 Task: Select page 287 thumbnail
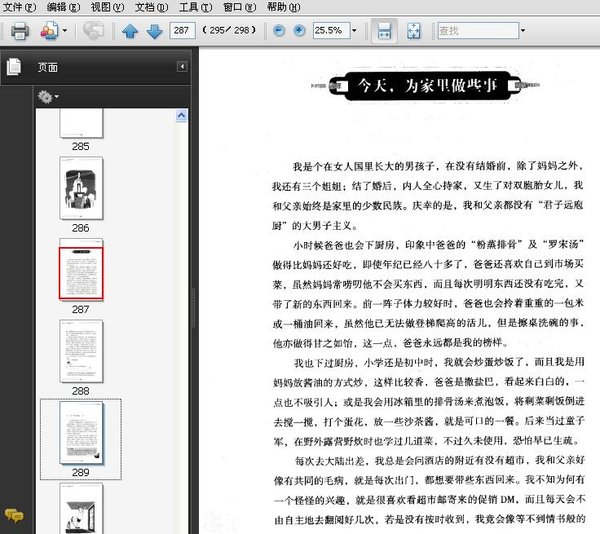[x=81, y=270]
